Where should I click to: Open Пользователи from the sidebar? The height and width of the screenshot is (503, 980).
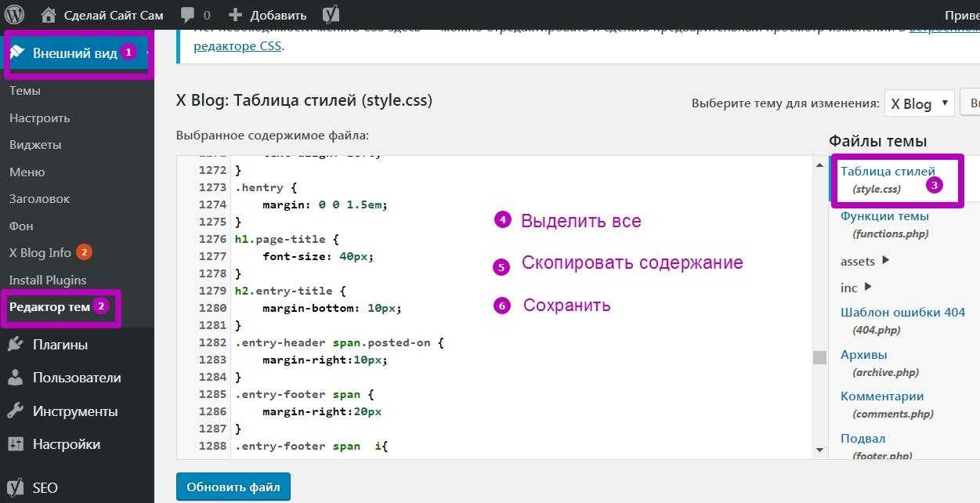(76, 378)
